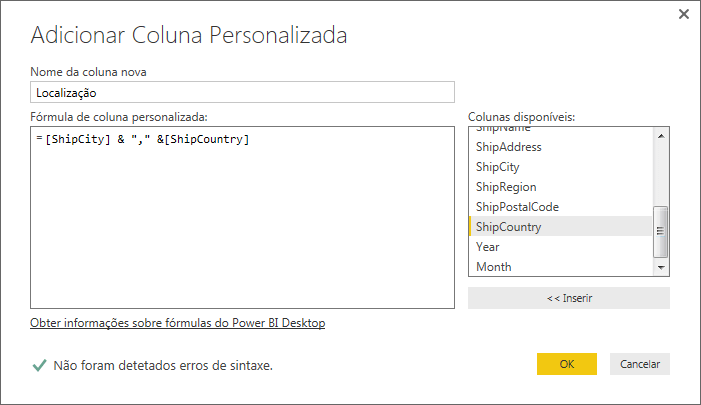Close the Adicionar Coluna Personalizada dialog

684,14
